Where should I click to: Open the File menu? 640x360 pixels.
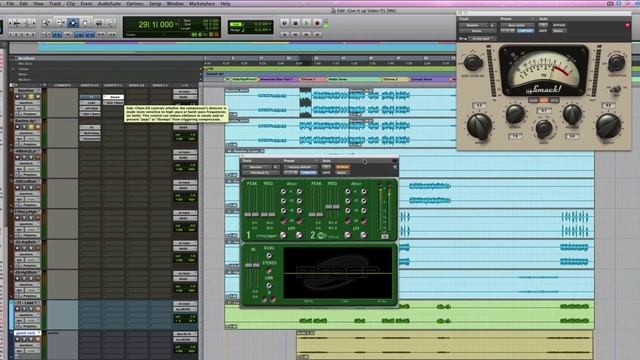pyautogui.click(x=10, y=4)
